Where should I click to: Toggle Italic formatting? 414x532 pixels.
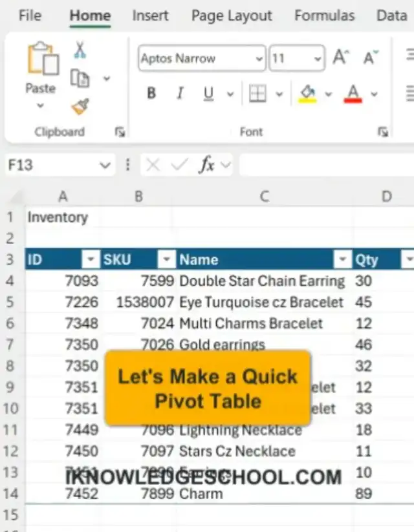tap(180, 94)
